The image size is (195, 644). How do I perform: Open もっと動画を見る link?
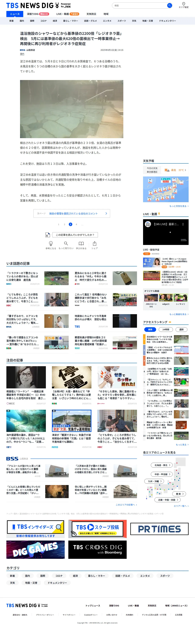pos(179,314)
